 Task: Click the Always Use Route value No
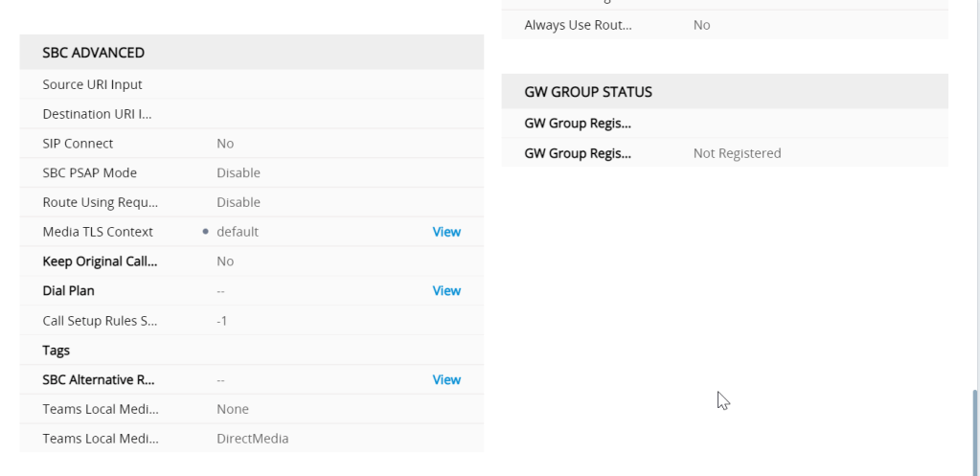(x=701, y=25)
